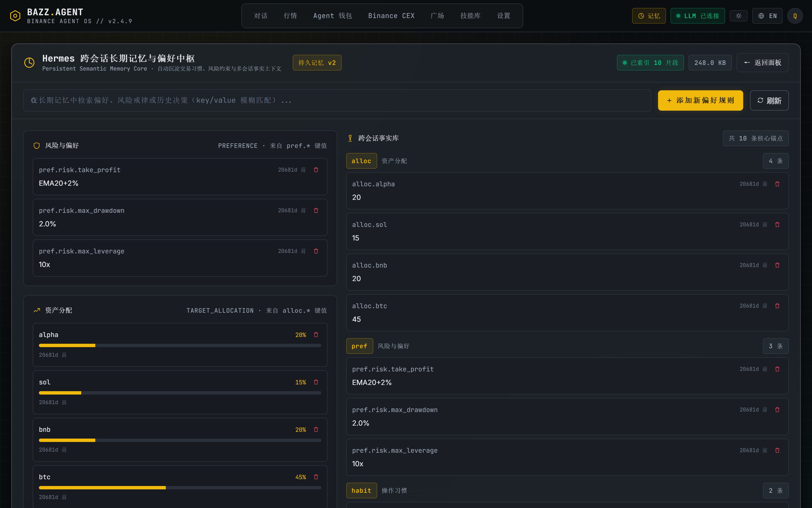Delete the btc 45% allocation row
The height and width of the screenshot is (508, 812).
pyautogui.click(x=316, y=477)
